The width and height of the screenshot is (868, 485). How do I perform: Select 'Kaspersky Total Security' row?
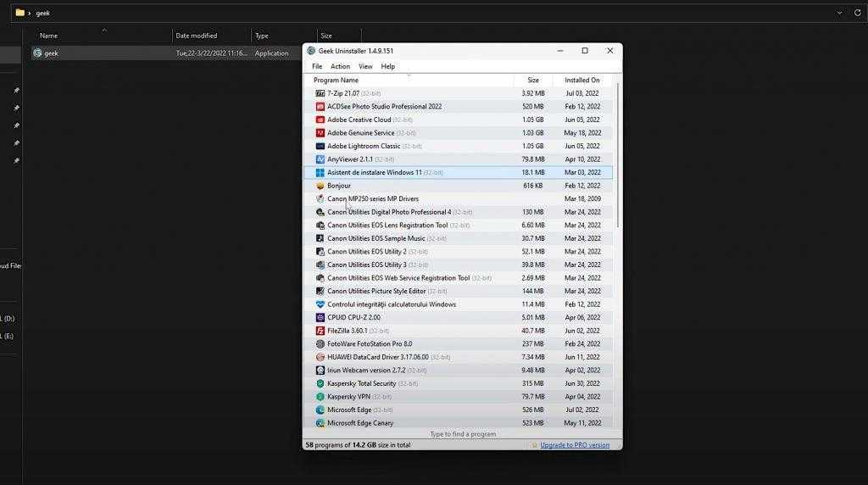tap(459, 384)
